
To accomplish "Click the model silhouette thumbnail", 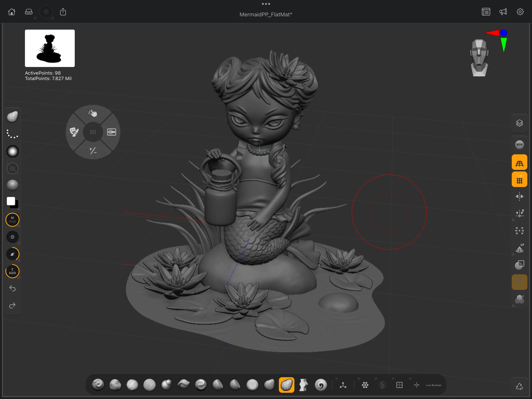I will pos(50,48).
